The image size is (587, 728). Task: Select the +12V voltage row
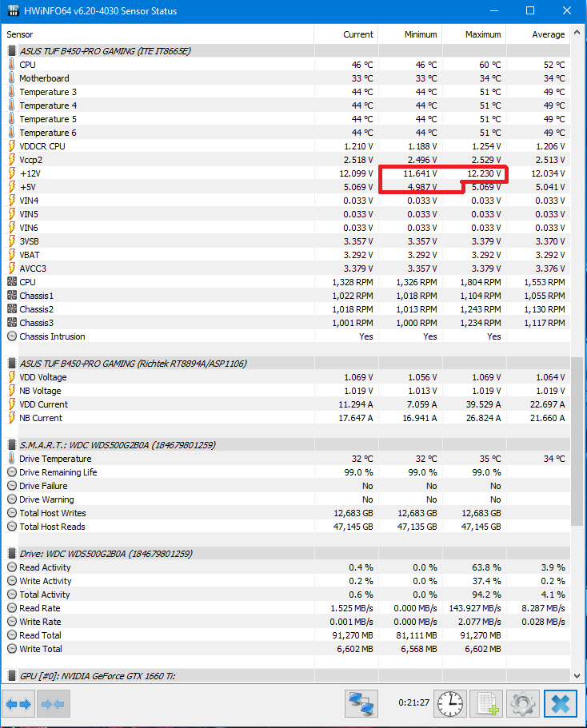pos(30,173)
